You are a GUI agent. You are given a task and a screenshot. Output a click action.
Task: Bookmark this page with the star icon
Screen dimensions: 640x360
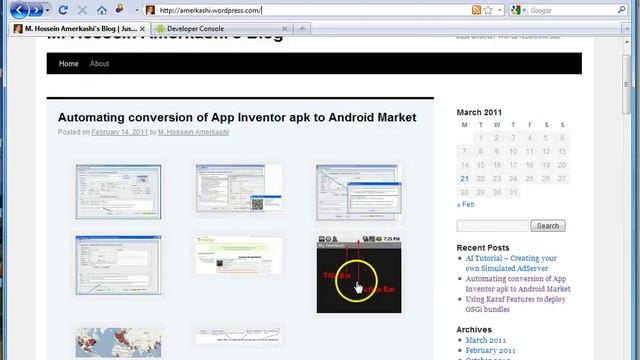click(x=488, y=10)
